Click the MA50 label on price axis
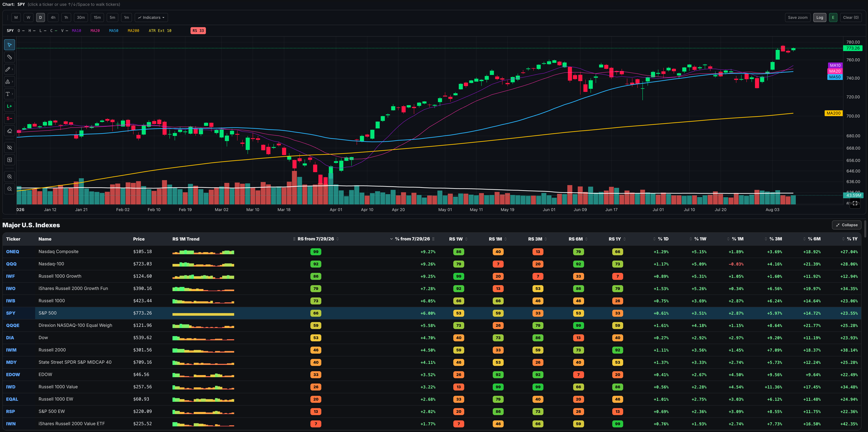Viewport: 868px width, 432px height. click(x=835, y=77)
